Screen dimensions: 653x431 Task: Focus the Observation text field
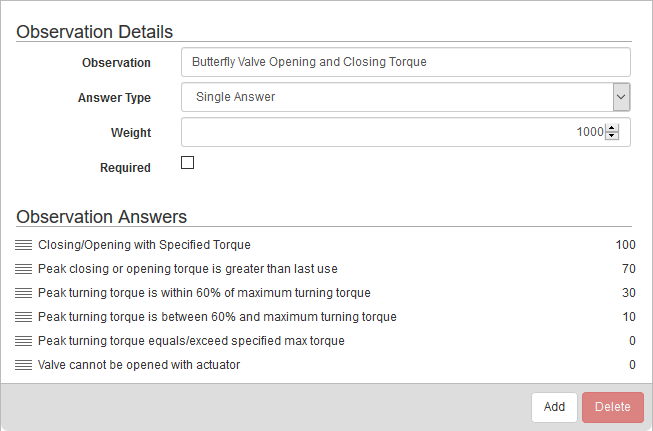pyautogui.click(x=405, y=62)
